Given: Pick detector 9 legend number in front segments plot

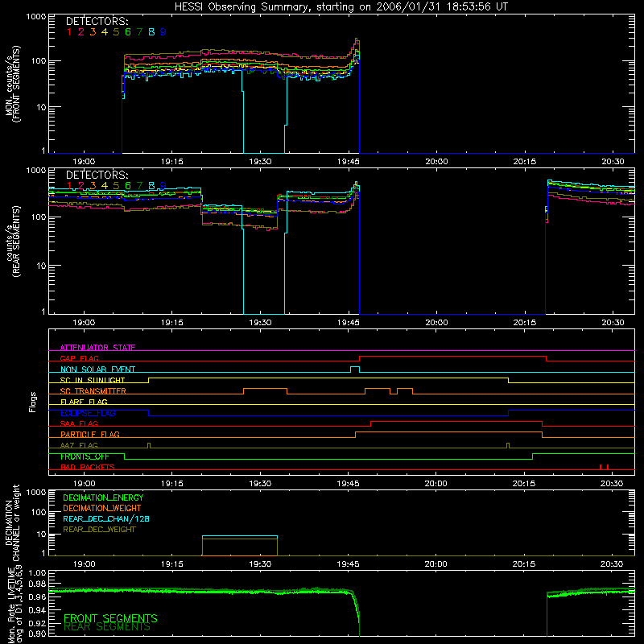Looking at the screenshot, I should pos(163,32).
